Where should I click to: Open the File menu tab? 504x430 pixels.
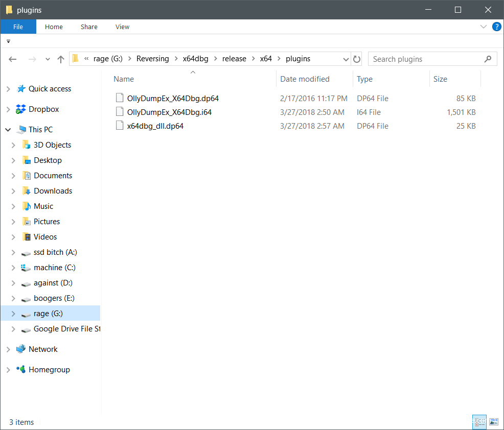click(18, 27)
